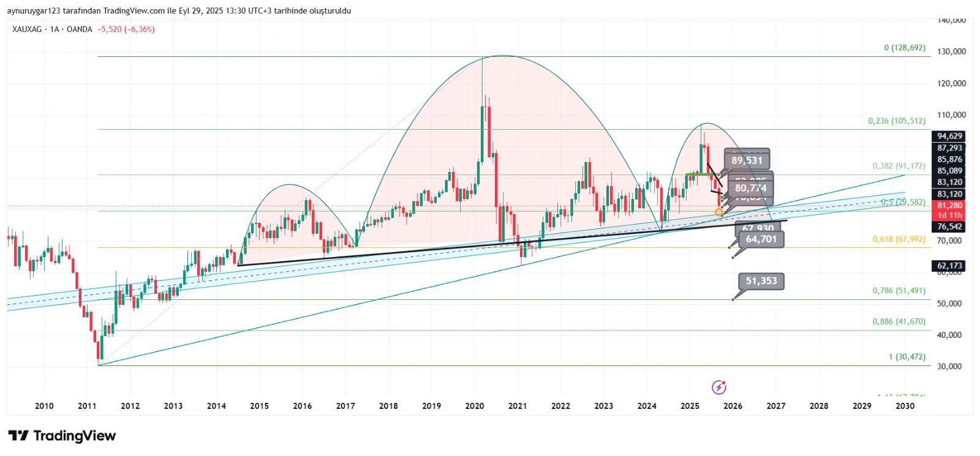Click the purple lightning event icon
This screenshot has height=456, width=980.
point(718,387)
